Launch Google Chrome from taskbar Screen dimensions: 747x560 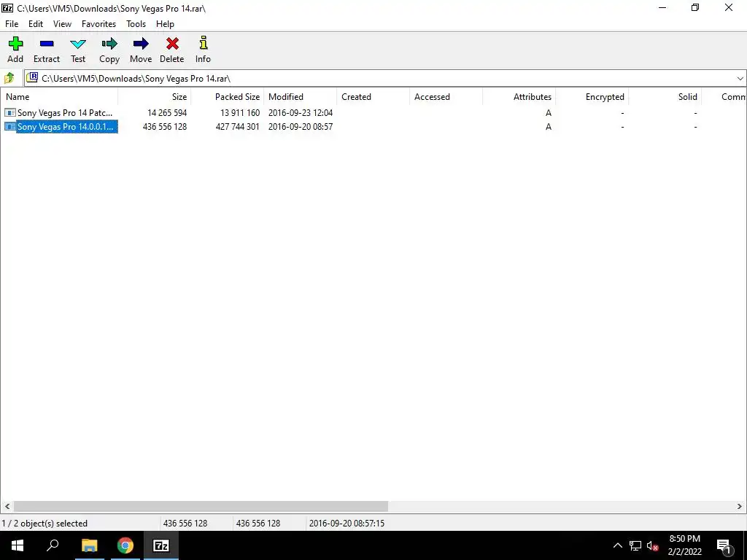(x=125, y=545)
